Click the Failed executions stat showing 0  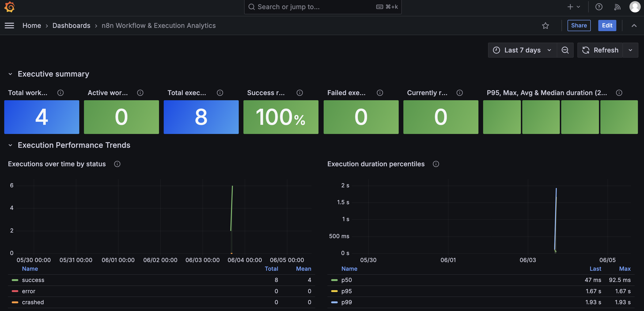tap(361, 117)
